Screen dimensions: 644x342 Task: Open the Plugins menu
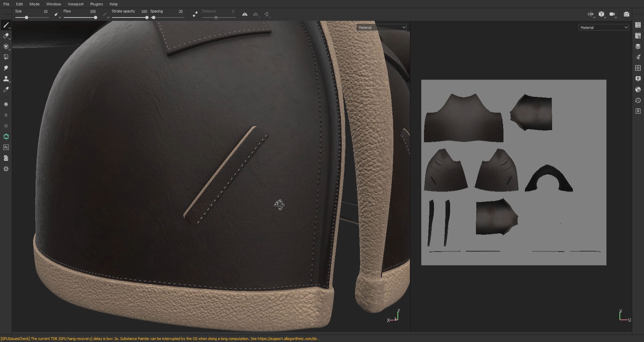tap(97, 4)
